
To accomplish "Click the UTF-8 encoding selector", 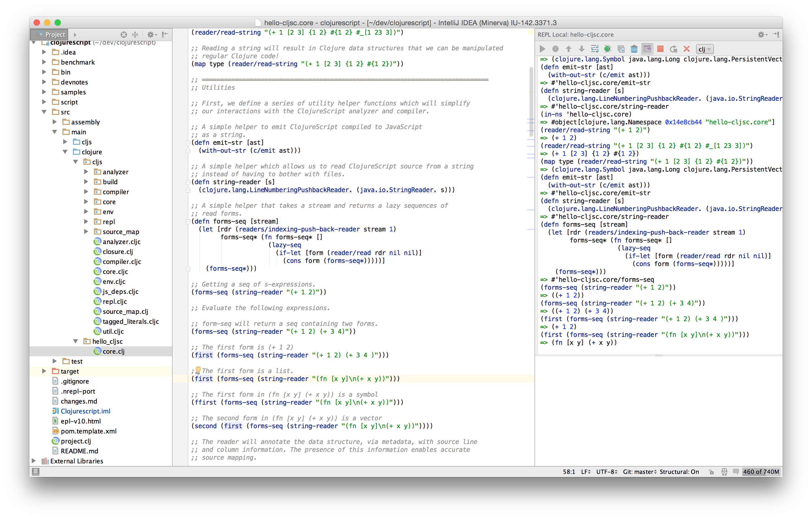I will pyautogui.click(x=606, y=472).
